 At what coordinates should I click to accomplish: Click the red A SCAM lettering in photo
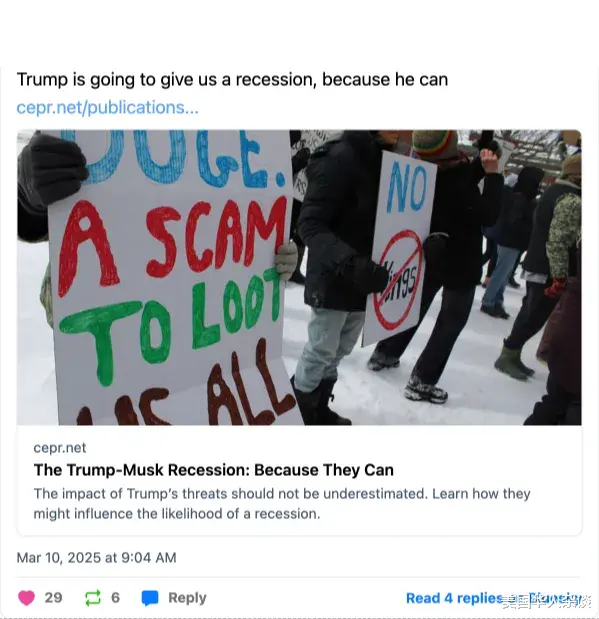pos(172,243)
